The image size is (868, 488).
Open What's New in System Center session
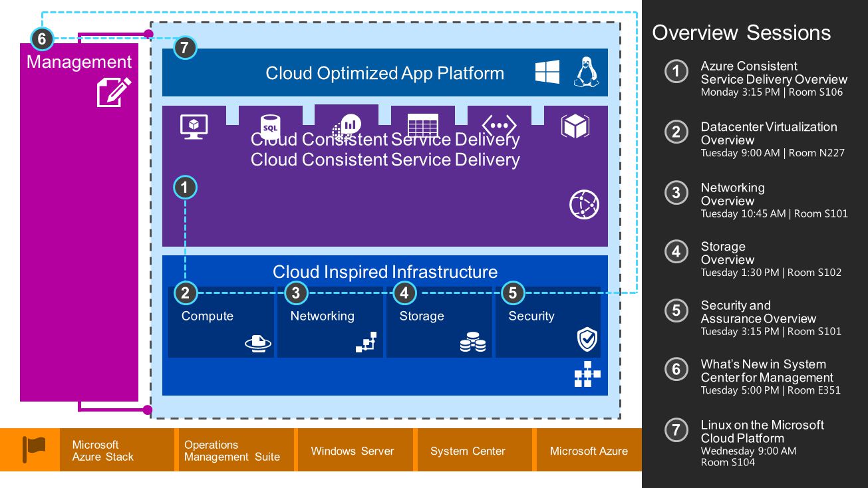click(767, 370)
